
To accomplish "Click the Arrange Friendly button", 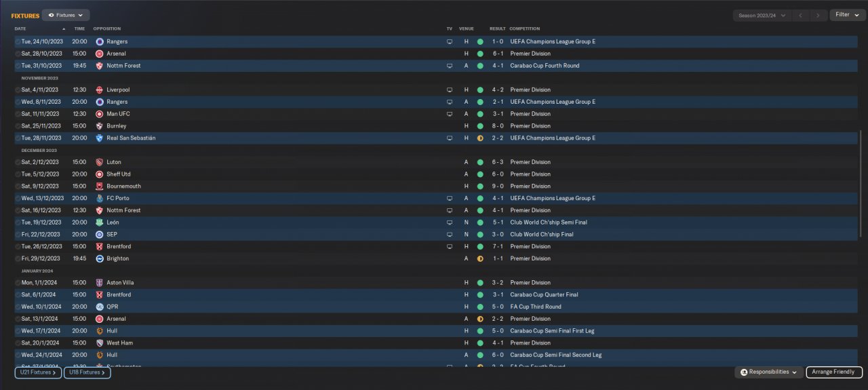I will [834, 372].
